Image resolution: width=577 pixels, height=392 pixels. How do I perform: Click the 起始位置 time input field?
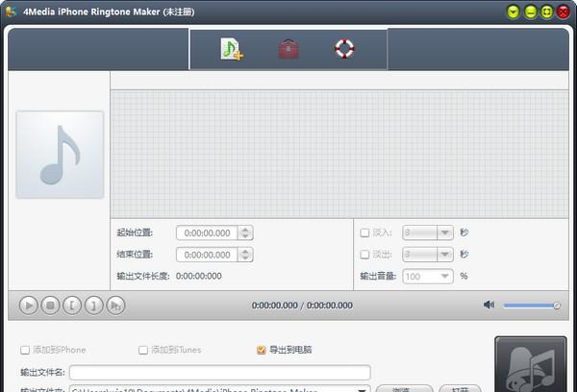point(207,233)
